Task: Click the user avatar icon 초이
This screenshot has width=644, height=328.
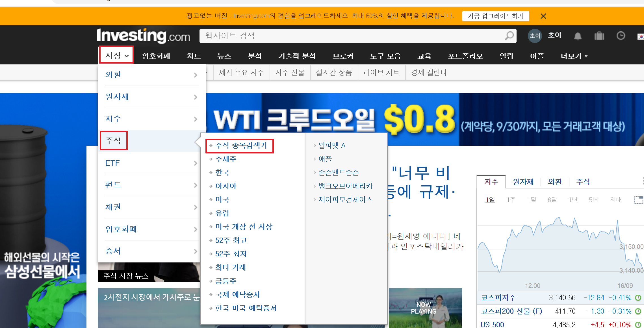Action: click(x=535, y=36)
